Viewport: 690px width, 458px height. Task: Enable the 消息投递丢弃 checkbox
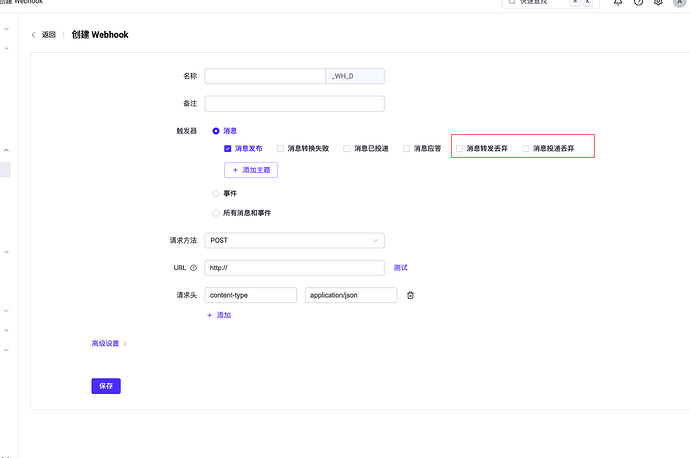point(526,149)
